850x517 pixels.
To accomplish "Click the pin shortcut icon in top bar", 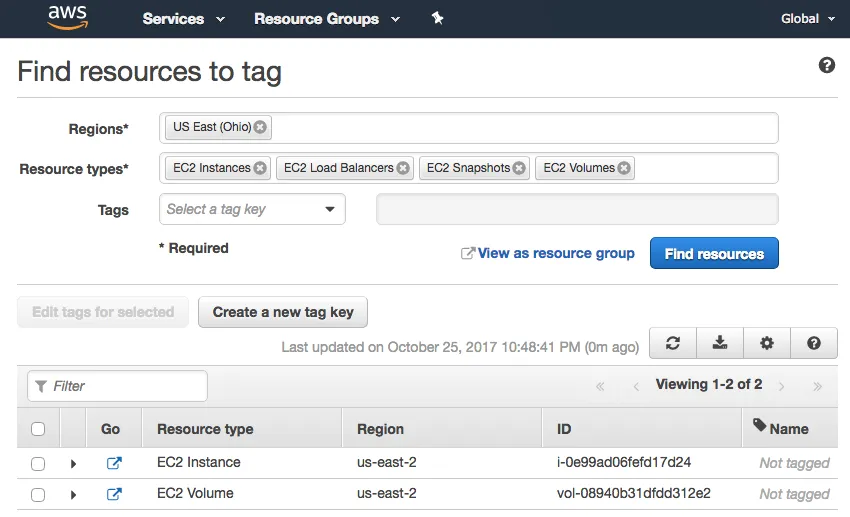I will click(x=437, y=18).
